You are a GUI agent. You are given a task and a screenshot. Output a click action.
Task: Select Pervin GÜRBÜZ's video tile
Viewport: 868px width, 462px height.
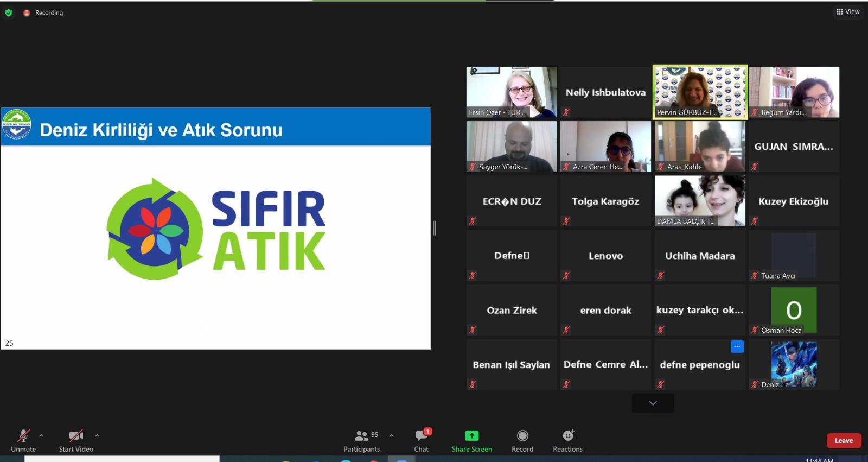click(700, 92)
